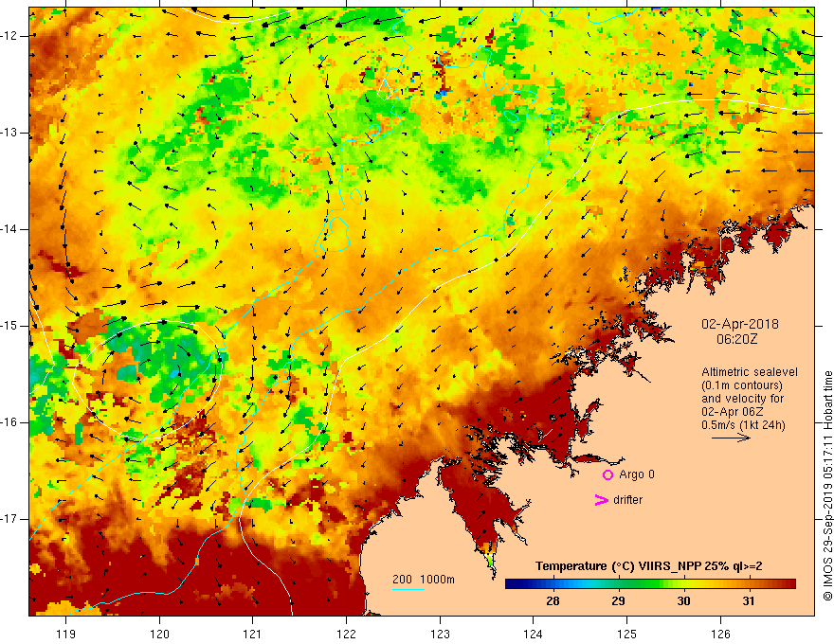This screenshot has width=834, height=644.
Task: Click the longitude axis label 126
Action: point(720,634)
